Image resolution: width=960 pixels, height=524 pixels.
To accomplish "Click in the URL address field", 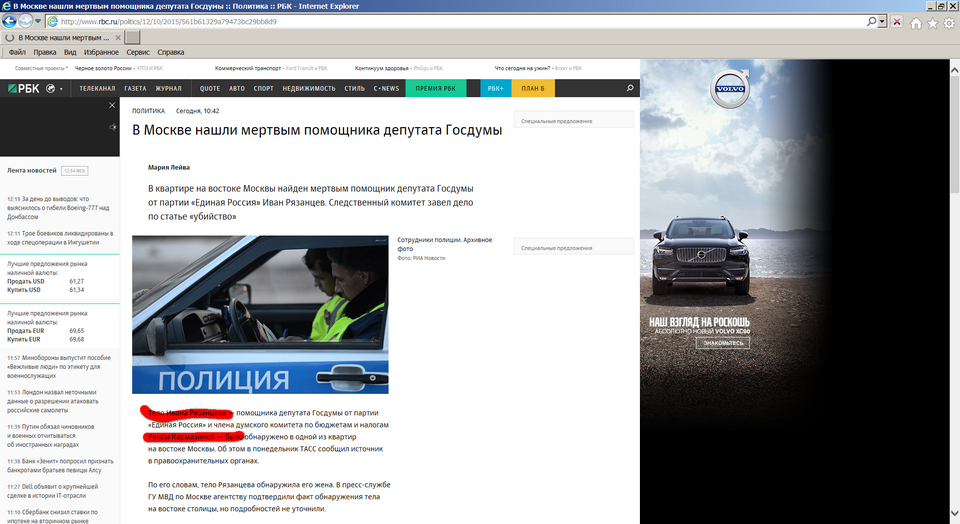I will (x=450, y=21).
